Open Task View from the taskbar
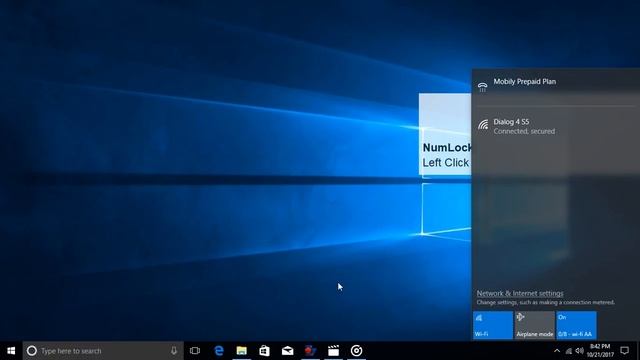 click(195, 351)
